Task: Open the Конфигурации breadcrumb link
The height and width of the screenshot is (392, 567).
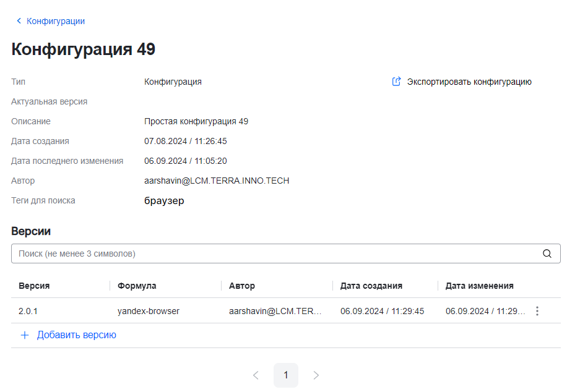Action: pos(56,21)
